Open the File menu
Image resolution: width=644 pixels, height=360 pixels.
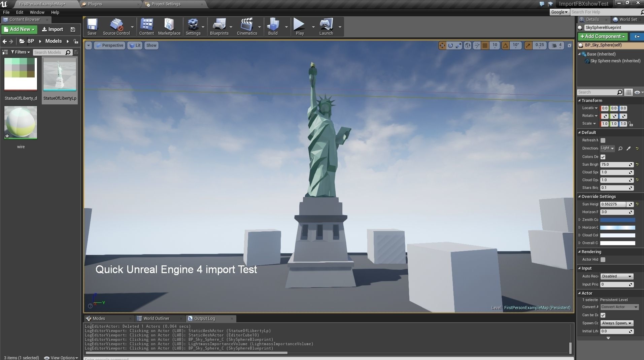(x=6, y=12)
